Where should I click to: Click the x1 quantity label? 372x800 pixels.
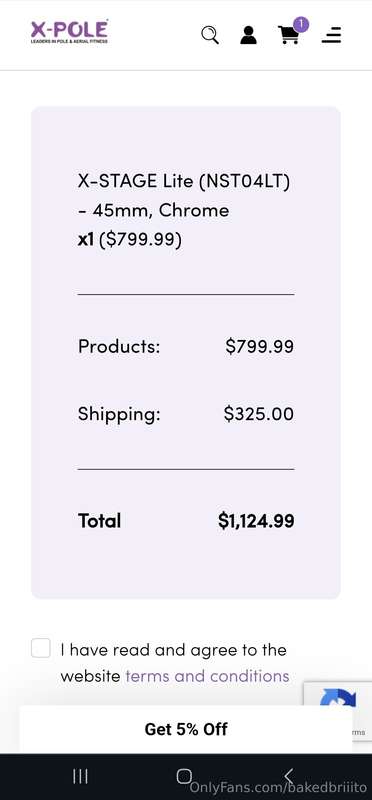coord(85,240)
